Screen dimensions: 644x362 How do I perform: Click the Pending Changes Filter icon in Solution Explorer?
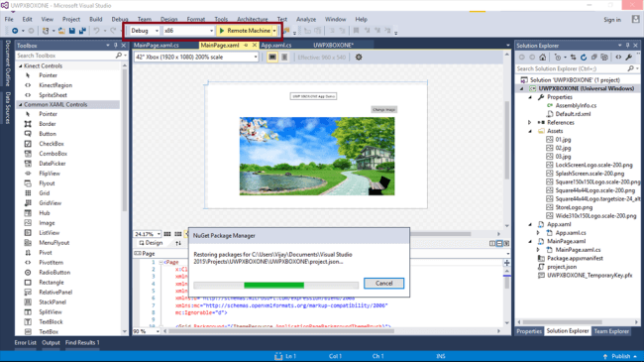558,58
